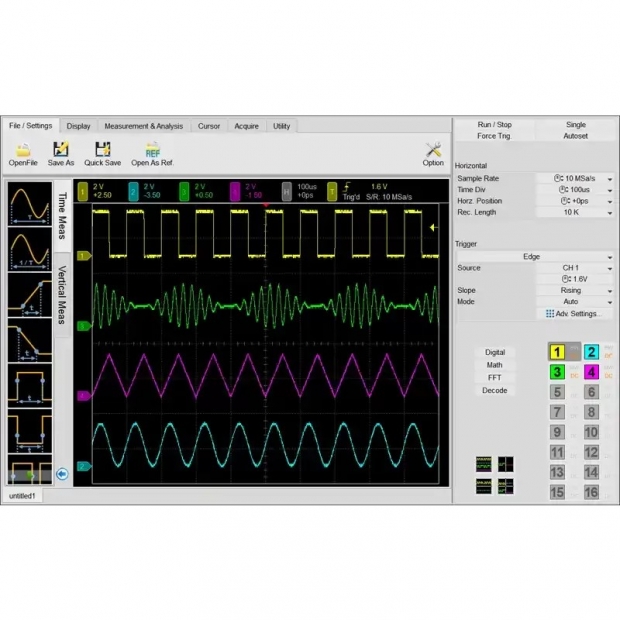
Task: Enable channel 5 button
Action: (557, 392)
